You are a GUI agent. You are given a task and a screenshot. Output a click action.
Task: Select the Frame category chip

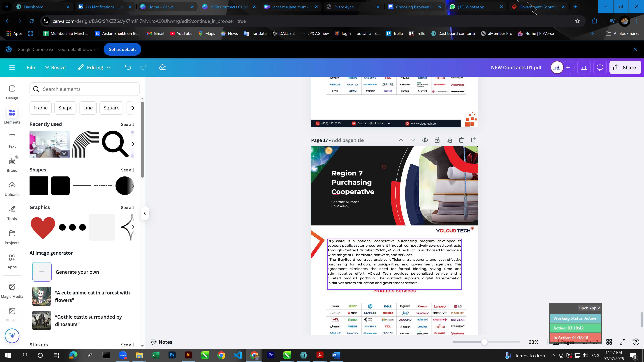pos(40,108)
